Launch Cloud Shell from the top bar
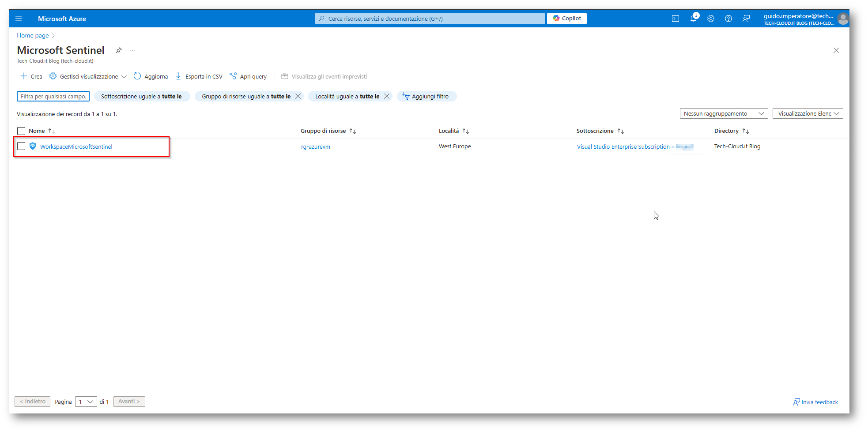Image resolution: width=868 pixels, height=432 pixels. [x=676, y=19]
